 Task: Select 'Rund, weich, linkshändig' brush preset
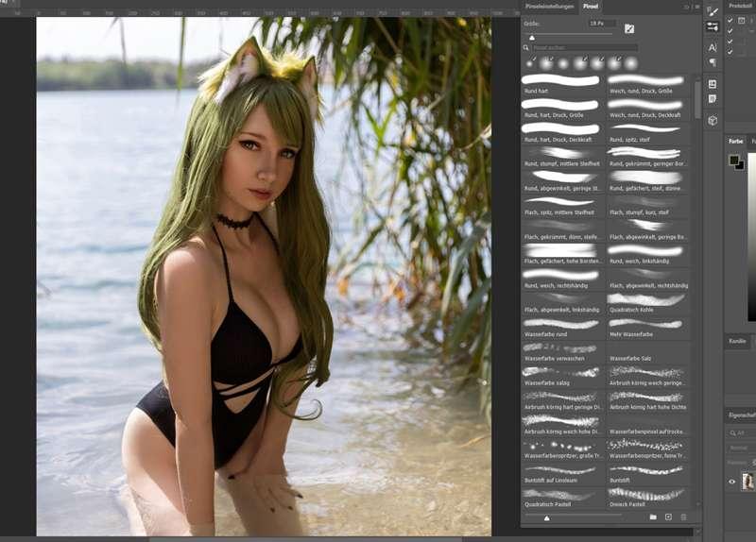(647, 254)
